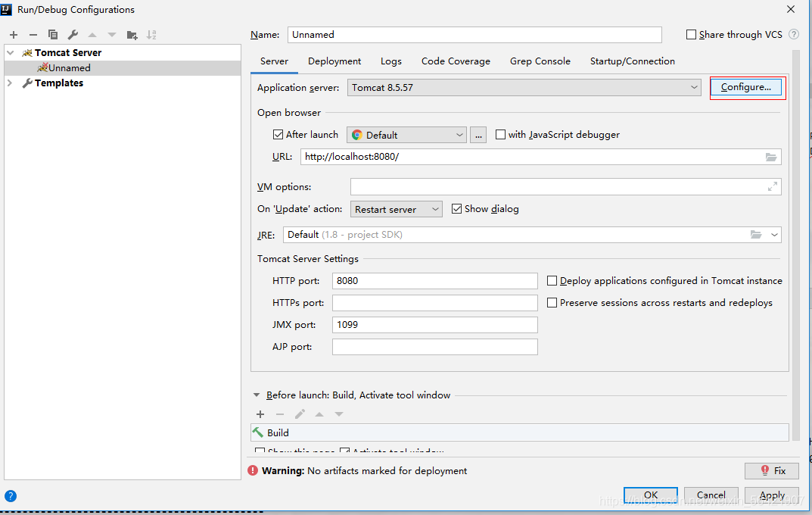This screenshot has height=515, width=812.
Task: Click the URL input field
Action: click(x=540, y=157)
